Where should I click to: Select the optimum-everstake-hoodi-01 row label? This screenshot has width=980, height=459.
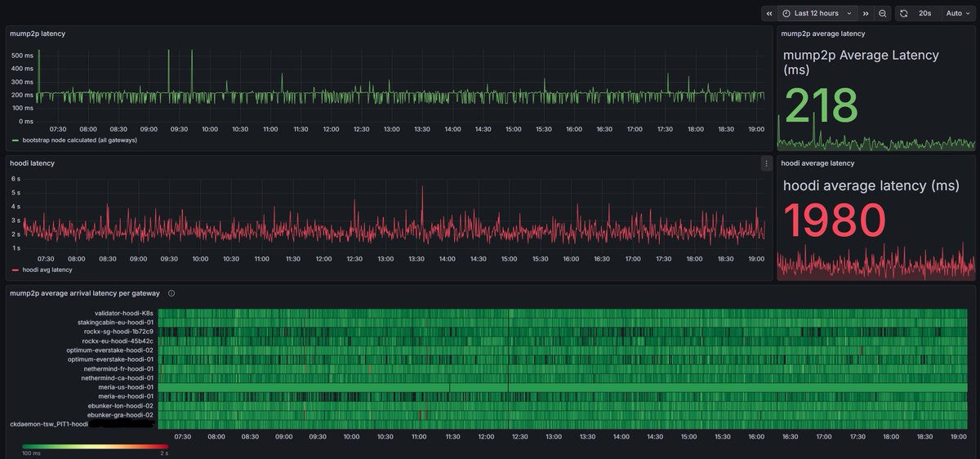[x=110, y=359]
